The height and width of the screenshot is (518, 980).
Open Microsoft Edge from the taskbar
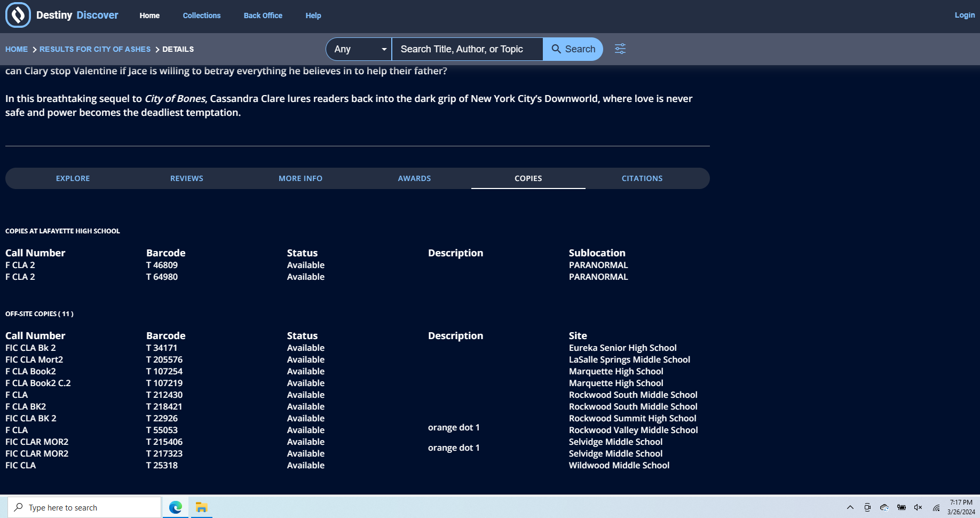coord(176,507)
